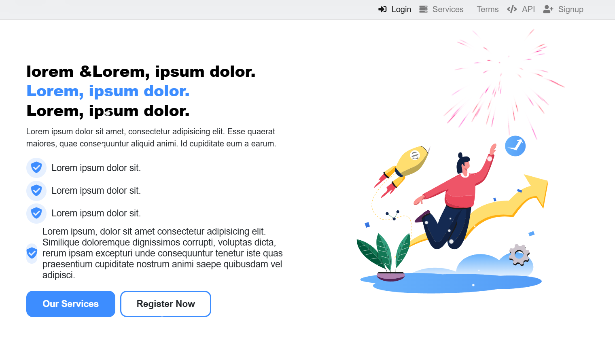Click the second shield check icon
615x364 pixels.
point(36,190)
